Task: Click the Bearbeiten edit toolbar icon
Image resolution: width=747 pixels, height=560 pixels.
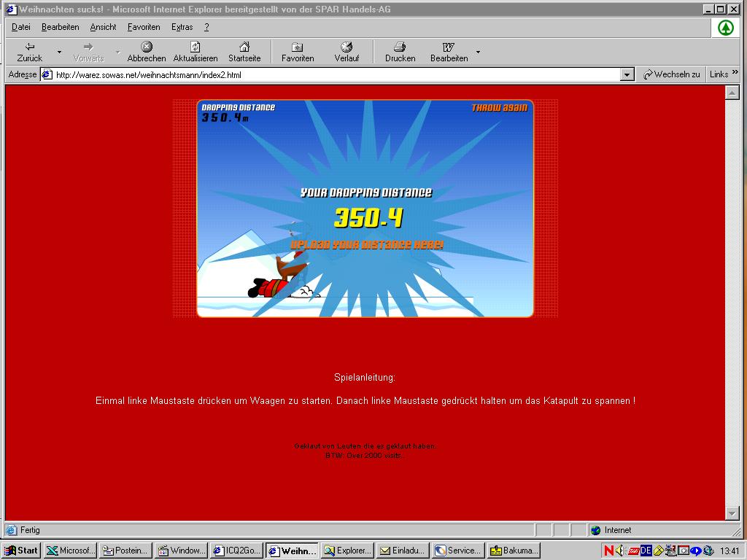Action: pyautogui.click(x=449, y=47)
